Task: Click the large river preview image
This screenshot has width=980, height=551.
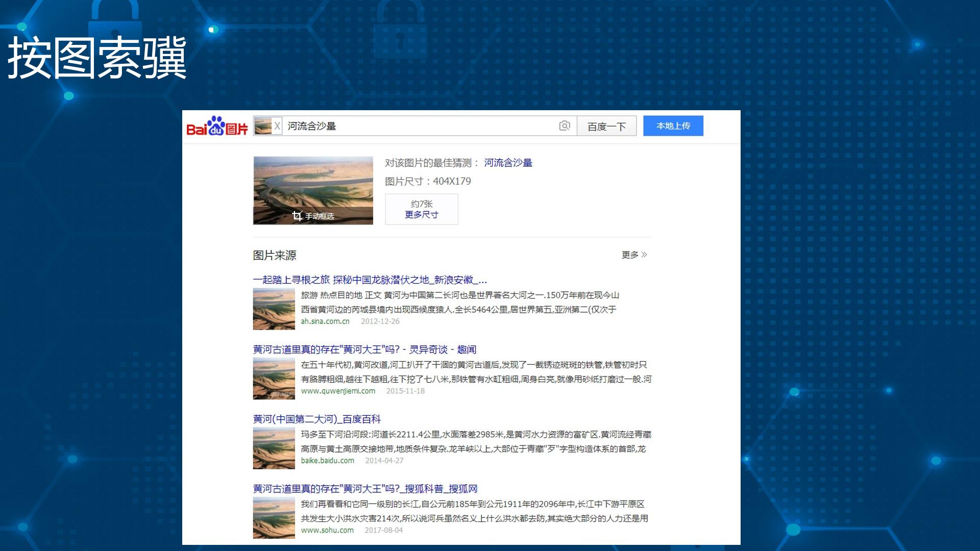Action: click(313, 190)
